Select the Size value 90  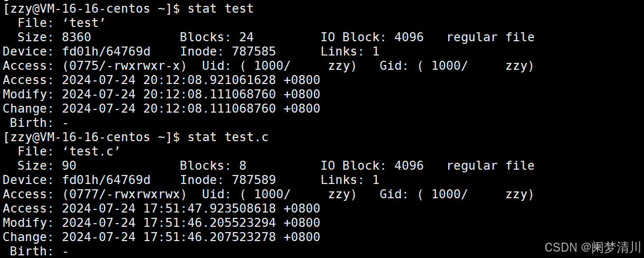pos(69,165)
